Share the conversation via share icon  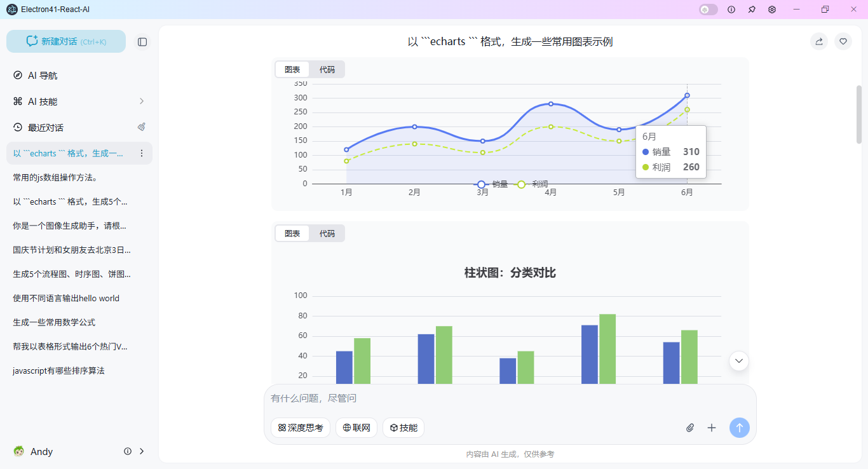pos(819,41)
